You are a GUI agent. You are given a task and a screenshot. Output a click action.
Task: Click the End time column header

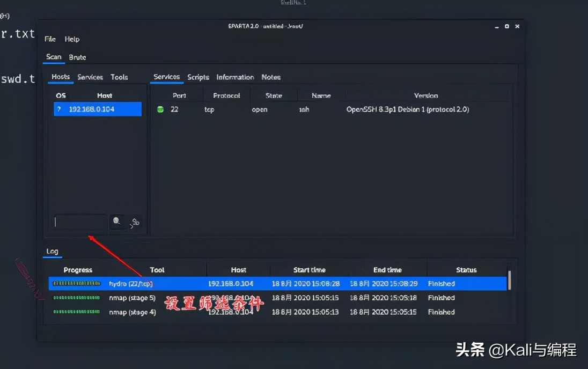(387, 270)
